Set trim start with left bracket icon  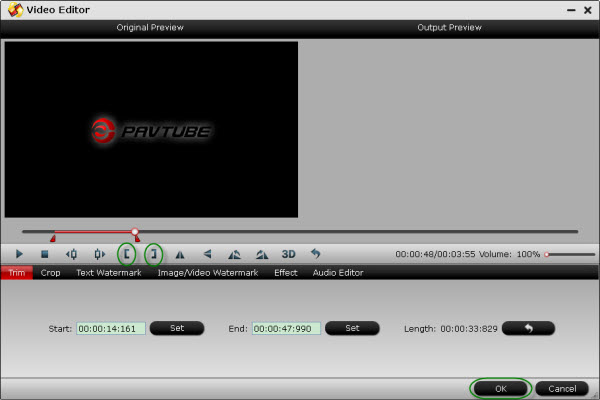click(x=126, y=254)
